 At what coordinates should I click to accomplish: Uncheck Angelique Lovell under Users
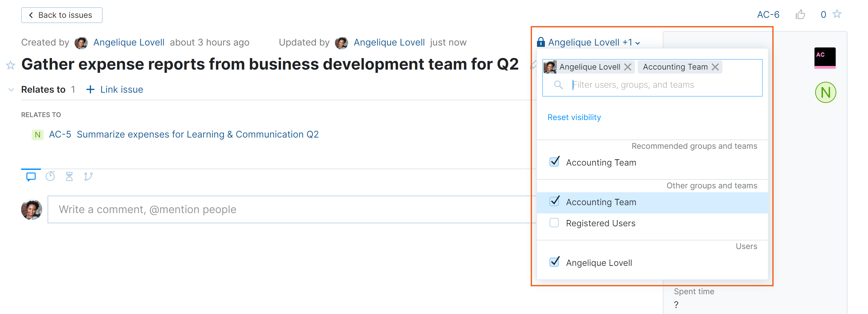(554, 262)
